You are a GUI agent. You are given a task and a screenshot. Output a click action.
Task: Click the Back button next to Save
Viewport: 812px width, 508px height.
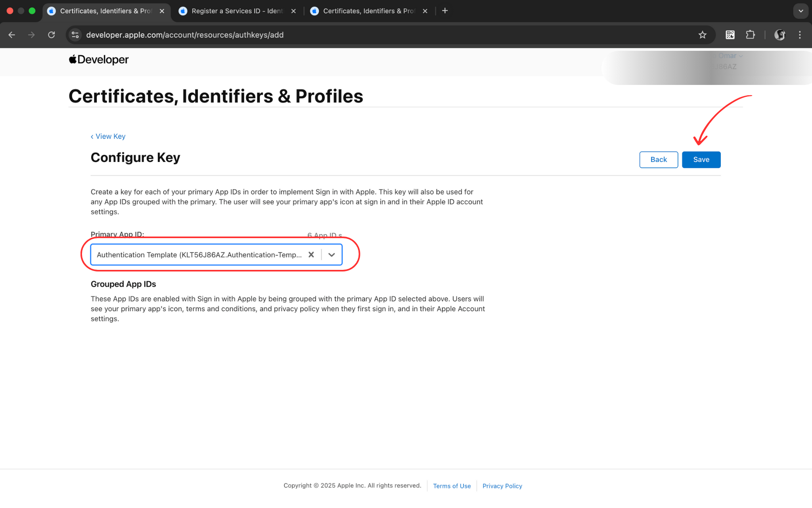coord(658,160)
